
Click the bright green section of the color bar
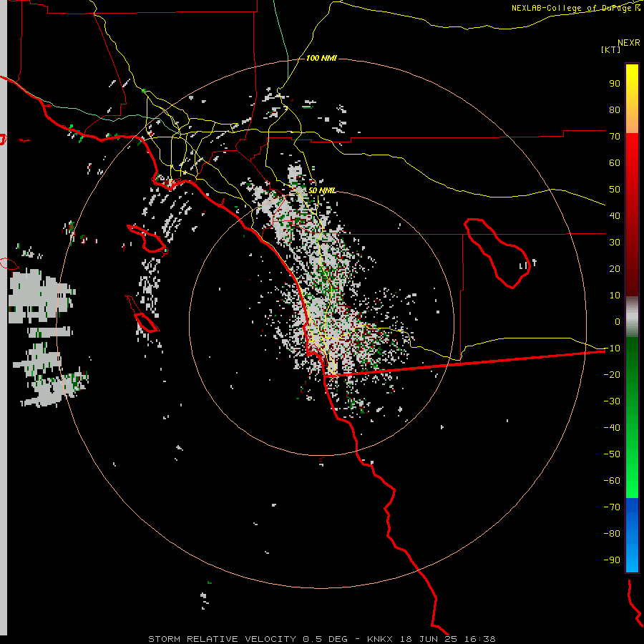click(632, 472)
